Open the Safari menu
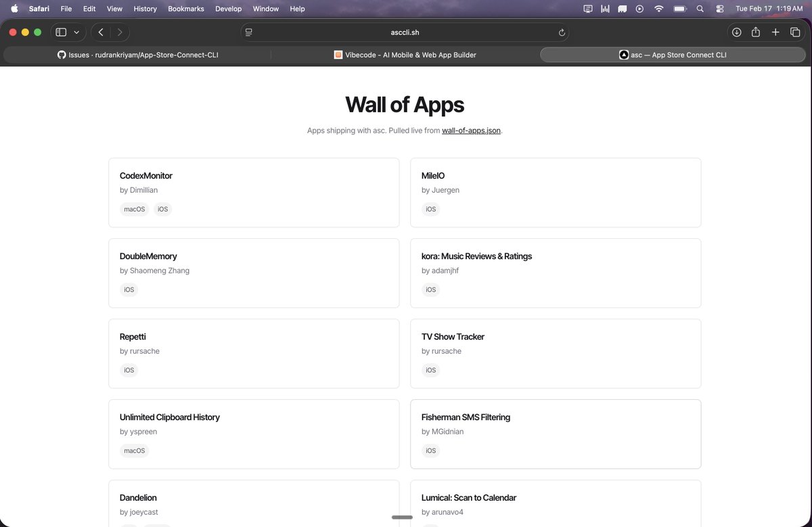This screenshot has width=812, height=527. pyautogui.click(x=39, y=9)
